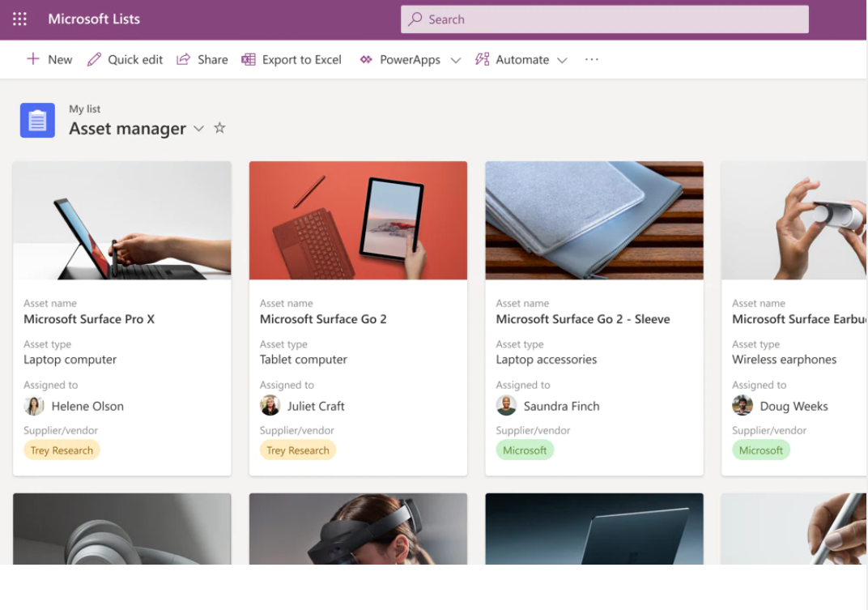This screenshot has width=868, height=610.
Task: Select the Export to Excel icon
Action: click(249, 58)
